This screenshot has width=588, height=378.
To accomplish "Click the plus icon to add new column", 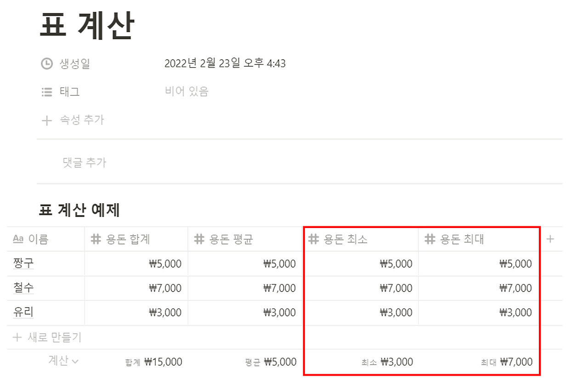I will pos(550,239).
